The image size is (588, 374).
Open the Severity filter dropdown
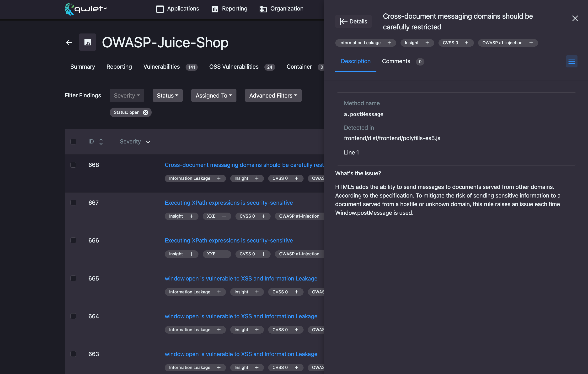tap(127, 95)
